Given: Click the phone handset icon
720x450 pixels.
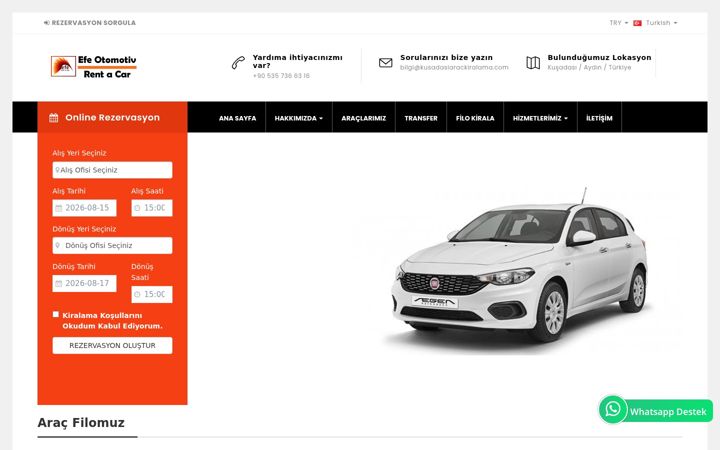Looking at the screenshot, I should [238, 63].
